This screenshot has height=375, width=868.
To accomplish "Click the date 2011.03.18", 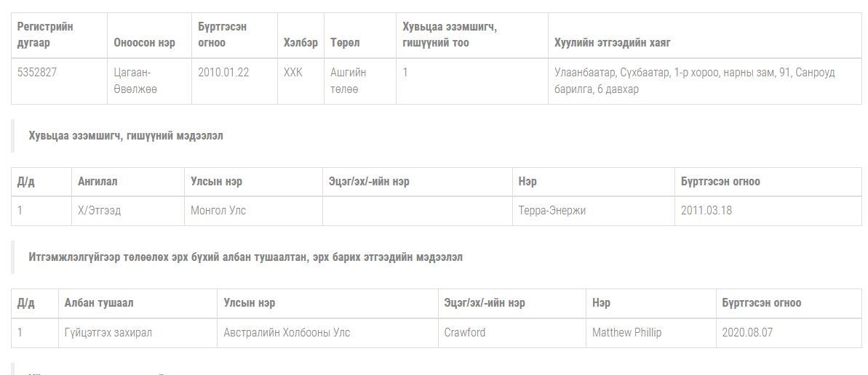I will pyautogui.click(x=706, y=211).
